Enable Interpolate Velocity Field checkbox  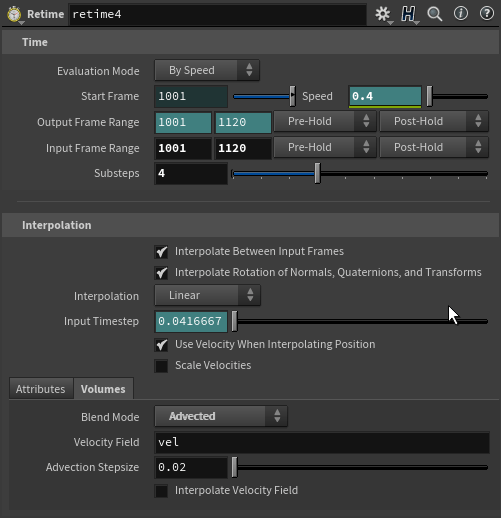click(161, 491)
